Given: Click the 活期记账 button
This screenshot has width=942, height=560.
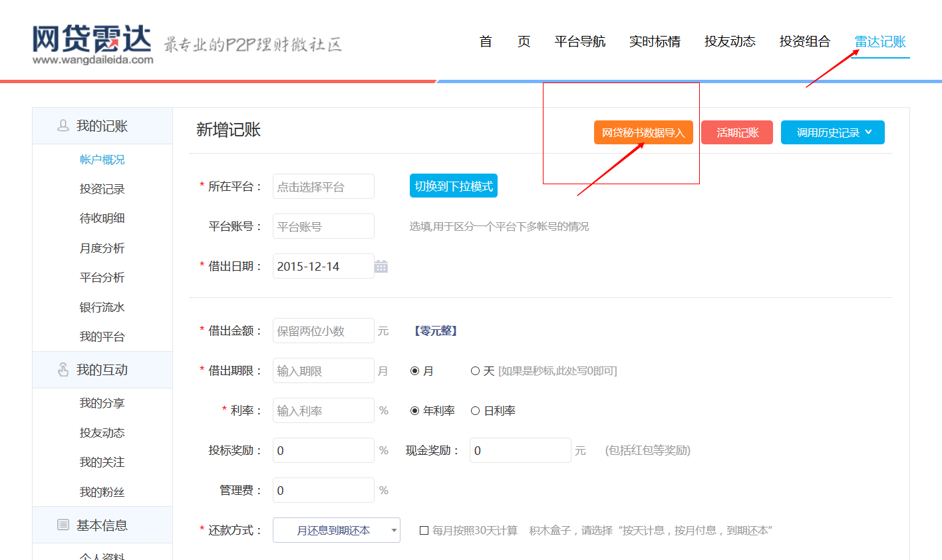Looking at the screenshot, I should tap(737, 132).
